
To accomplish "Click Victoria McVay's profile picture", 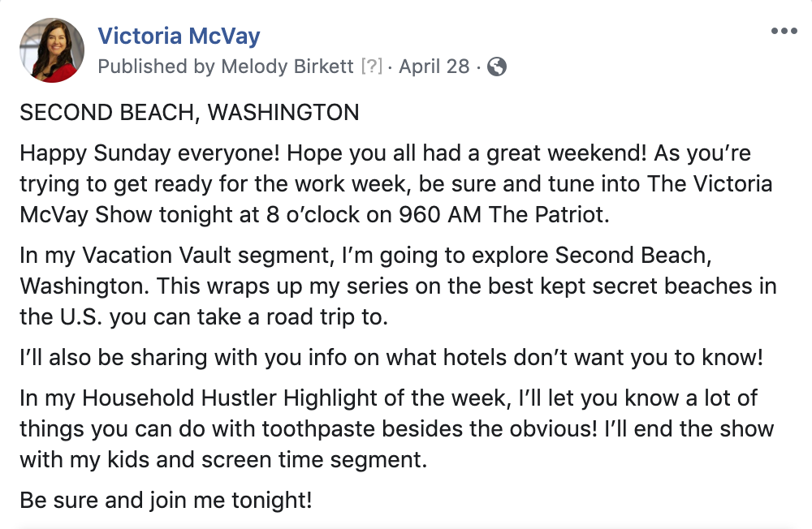I will tap(52, 50).
